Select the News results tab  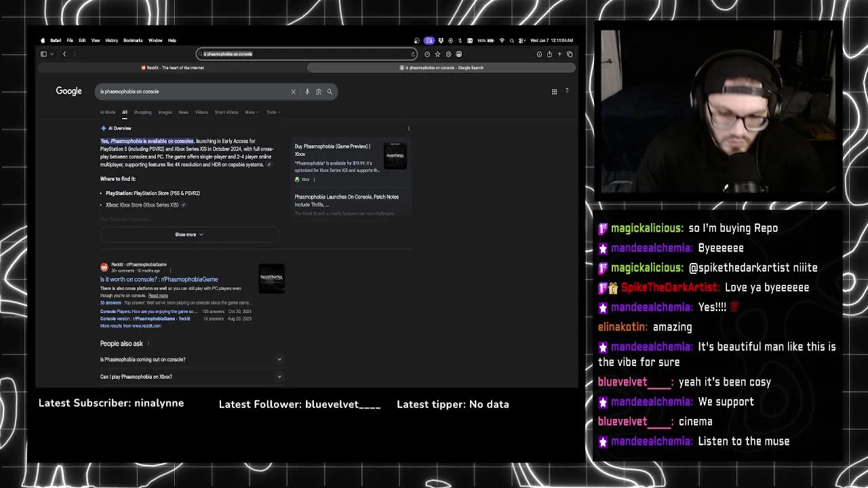pos(183,113)
